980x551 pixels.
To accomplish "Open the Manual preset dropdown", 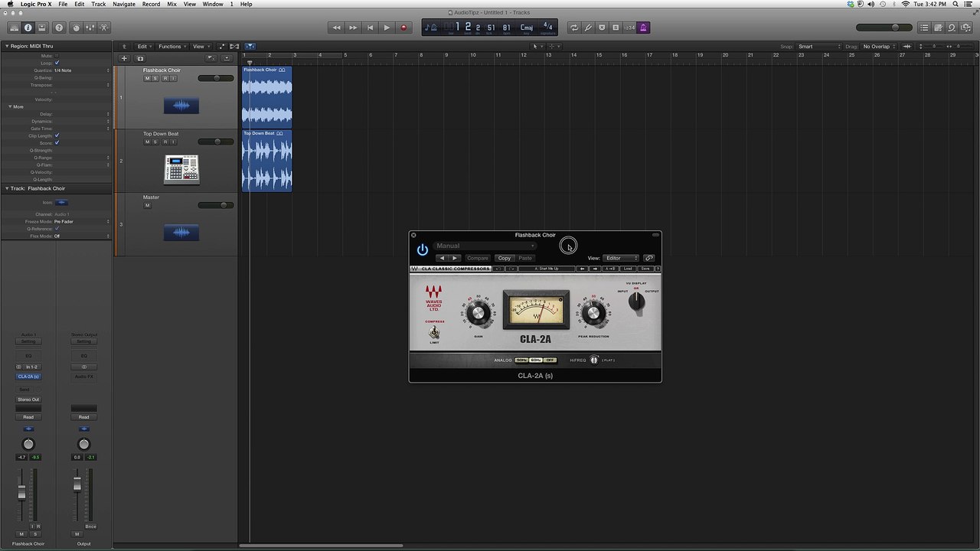I will pos(485,246).
